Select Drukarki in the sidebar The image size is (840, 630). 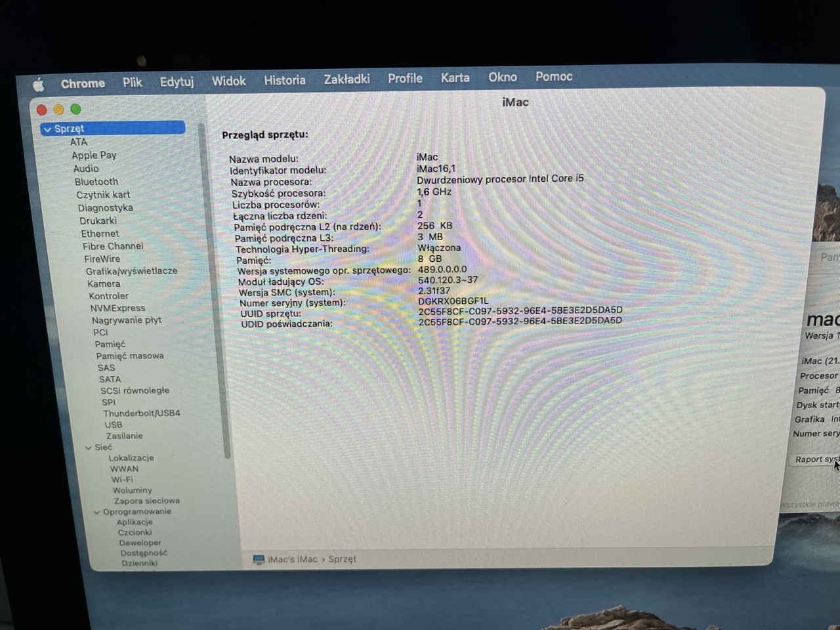pyautogui.click(x=98, y=221)
